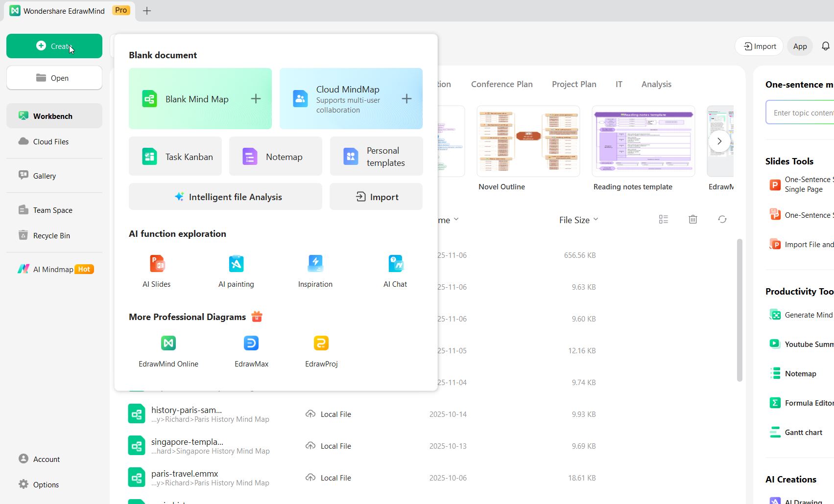This screenshot has height=504, width=834.
Task: Click the trash icon above the file list
Action: [693, 219]
